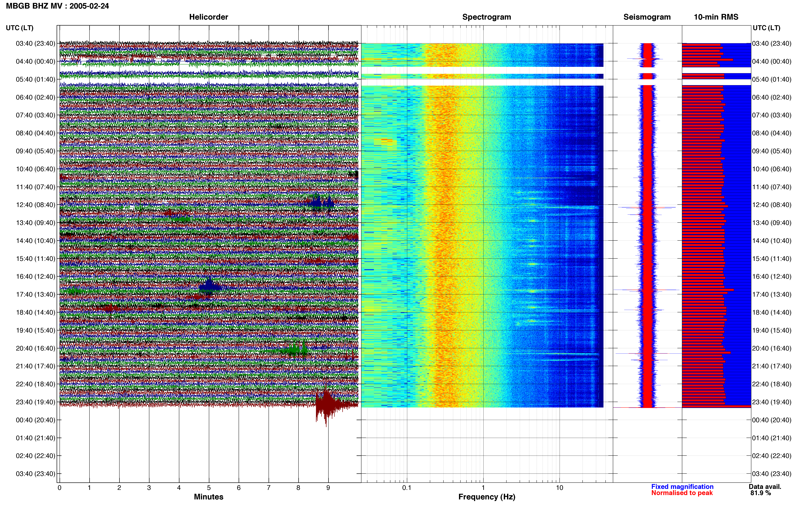Click minute tick label "0" on Helicorder axis

pos(59,488)
